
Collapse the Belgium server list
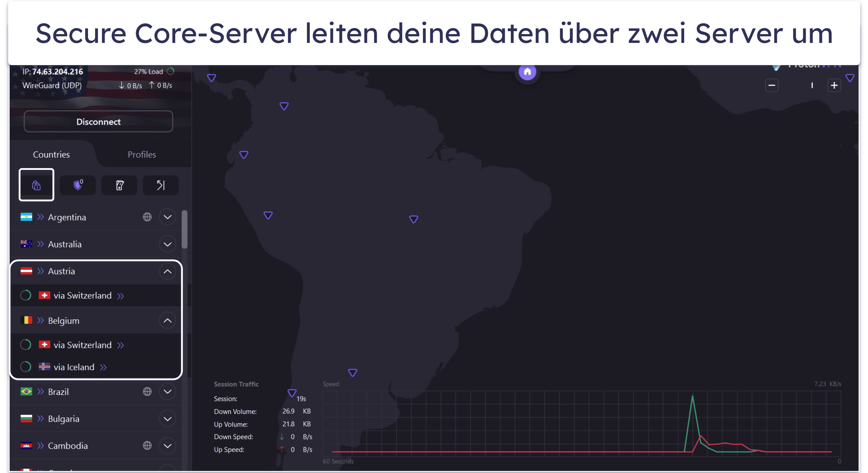pyautogui.click(x=168, y=321)
